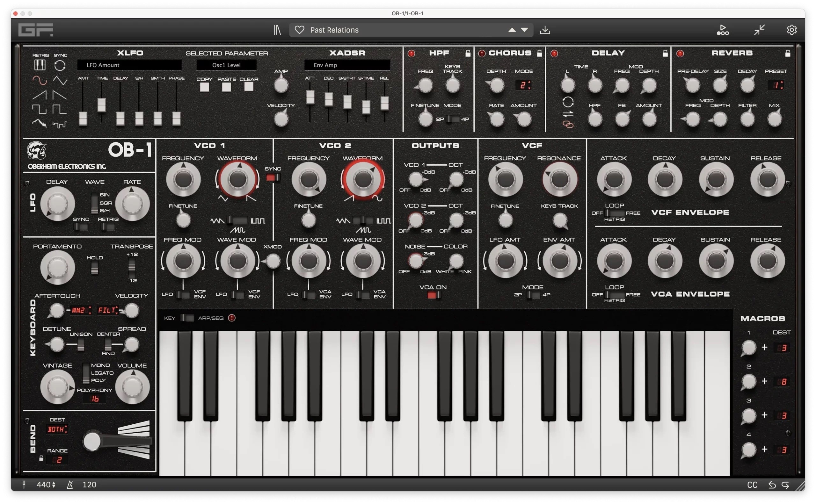The height and width of the screenshot is (504, 816).
Task: Lock the Reverb effect section
Action: click(788, 53)
